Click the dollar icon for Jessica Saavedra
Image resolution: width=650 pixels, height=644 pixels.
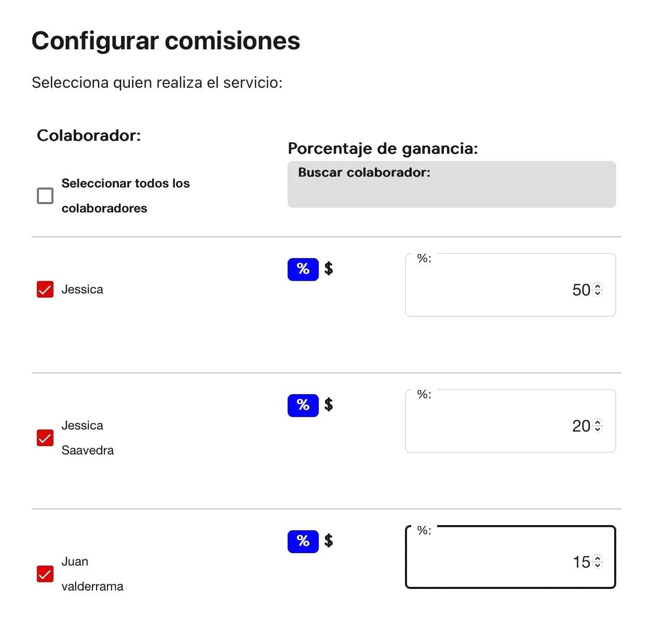click(329, 405)
